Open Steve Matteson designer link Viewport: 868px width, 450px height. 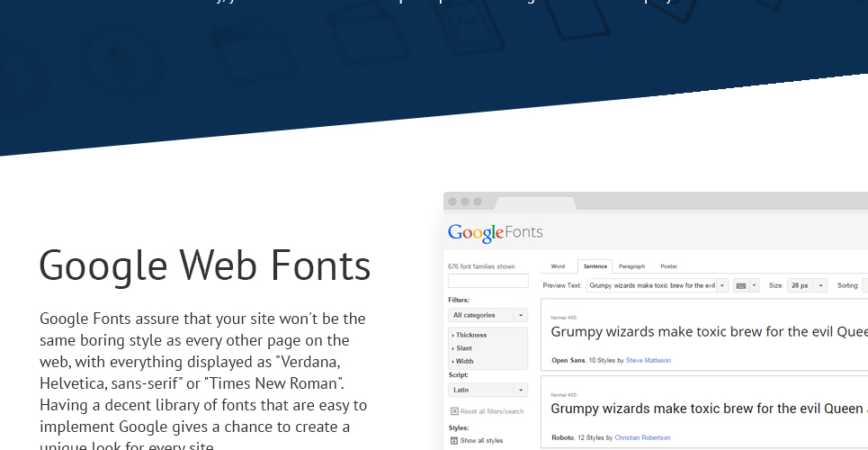click(x=649, y=360)
